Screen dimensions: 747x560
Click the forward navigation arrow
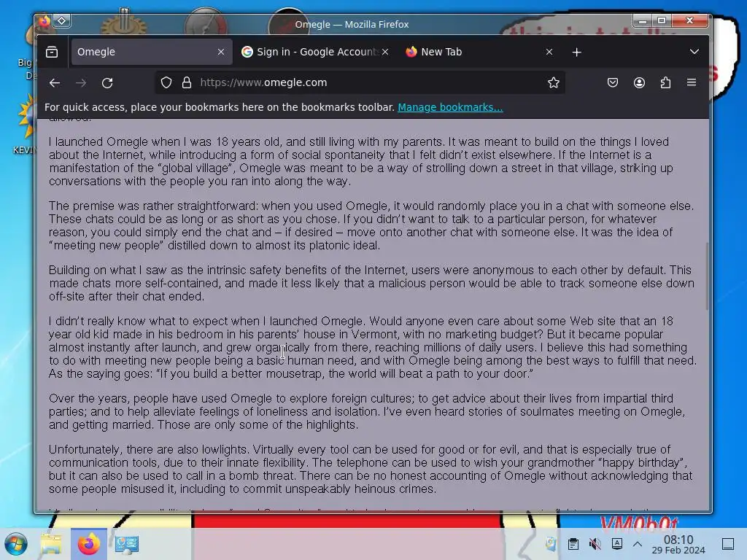point(81,83)
